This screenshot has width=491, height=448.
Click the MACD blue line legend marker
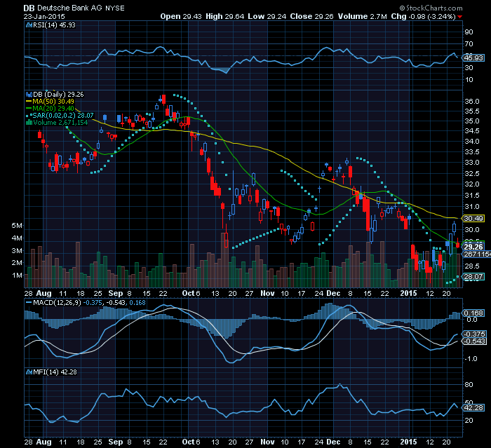coord(29,303)
